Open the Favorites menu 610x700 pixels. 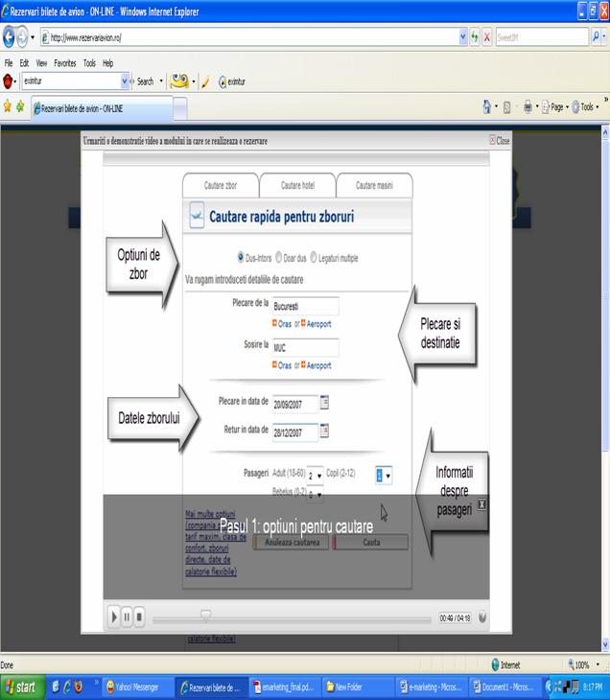pos(66,63)
